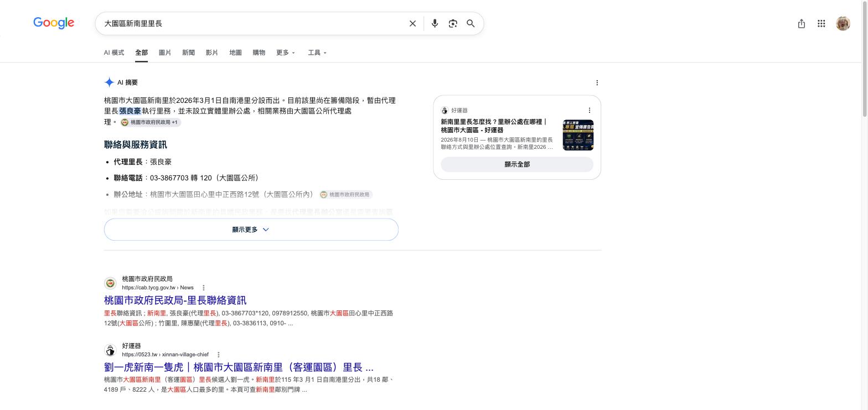Switch to 圖片 tab
868x410 pixels.
pyautogui.click(x=165, y=53)
